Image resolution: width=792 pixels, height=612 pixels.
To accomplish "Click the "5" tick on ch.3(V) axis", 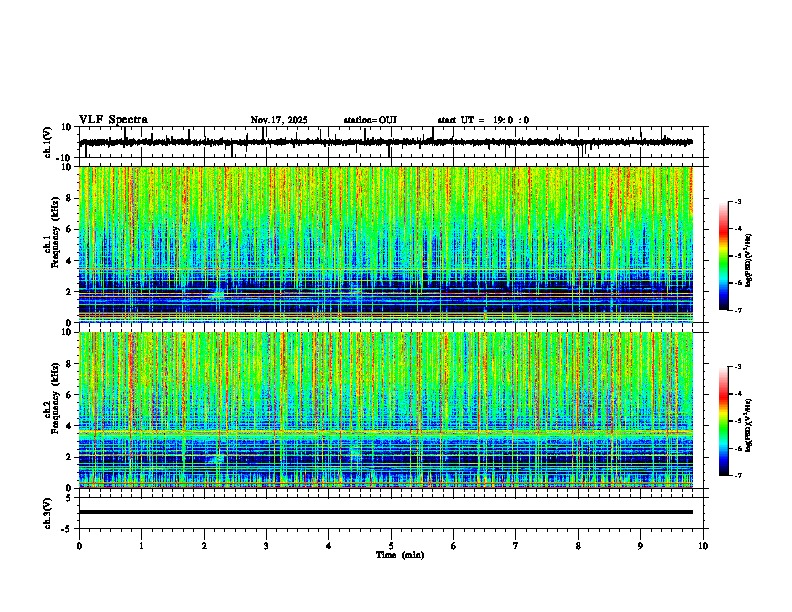I will [x=69, y=498].
